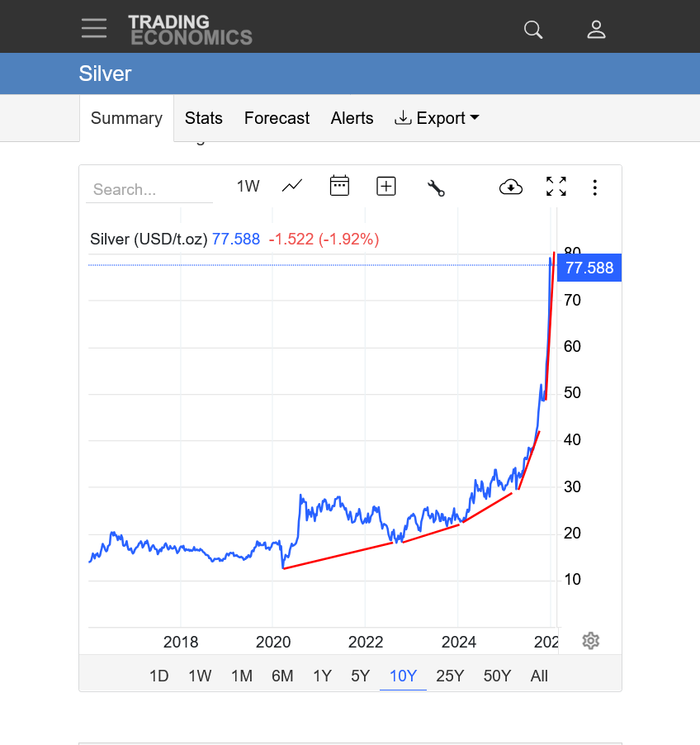Click the chart Search input field

click(x=149, y=189)
